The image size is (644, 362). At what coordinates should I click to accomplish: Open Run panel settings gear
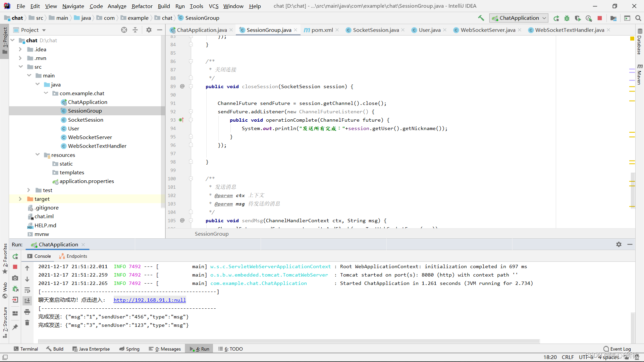click(619, 244)
